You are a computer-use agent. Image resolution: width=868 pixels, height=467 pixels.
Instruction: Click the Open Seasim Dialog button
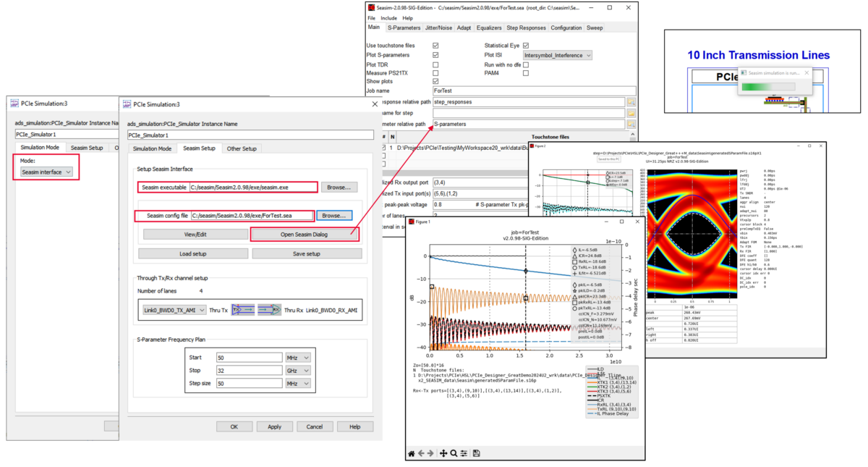click(x=307, y=234)
